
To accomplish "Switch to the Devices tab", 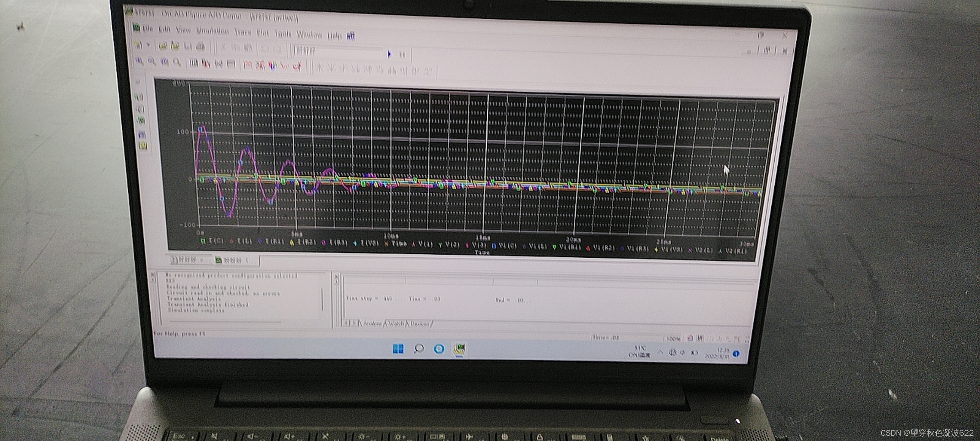I will click(x=420, y=324).
